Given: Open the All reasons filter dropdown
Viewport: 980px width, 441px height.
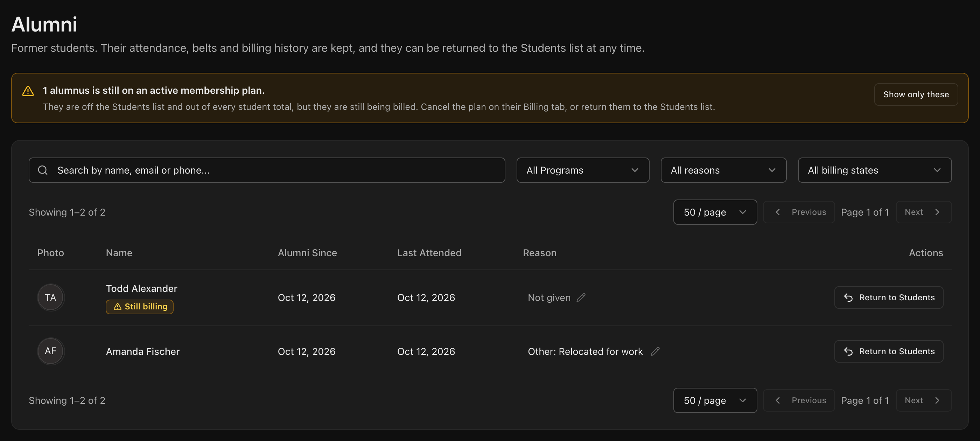Looking at the screenshot, I should 723,170.
